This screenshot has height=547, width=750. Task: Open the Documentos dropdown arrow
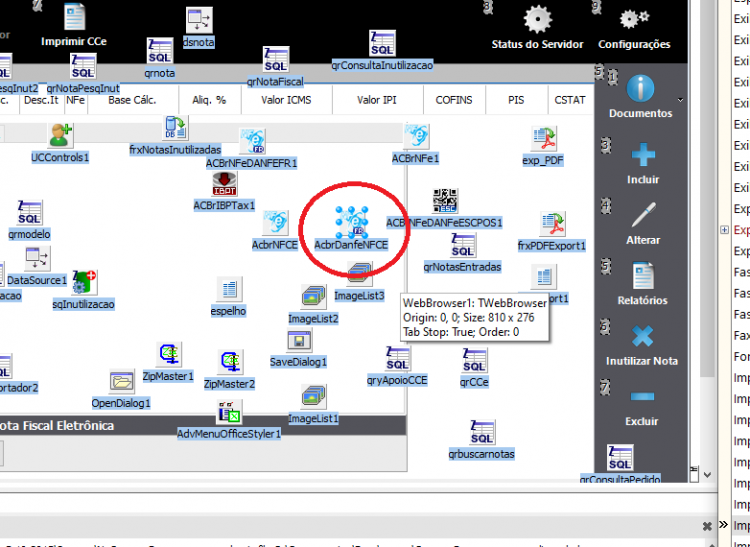tap(680, 100)
